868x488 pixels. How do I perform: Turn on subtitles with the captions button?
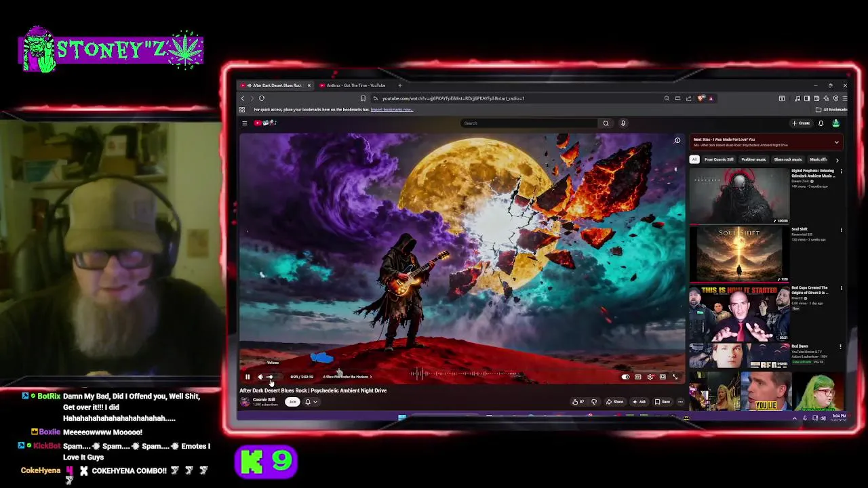638,377
